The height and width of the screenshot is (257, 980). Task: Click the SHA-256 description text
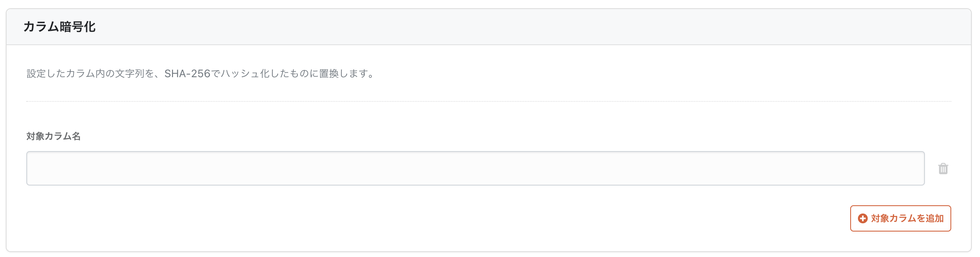tap(200, 73)
